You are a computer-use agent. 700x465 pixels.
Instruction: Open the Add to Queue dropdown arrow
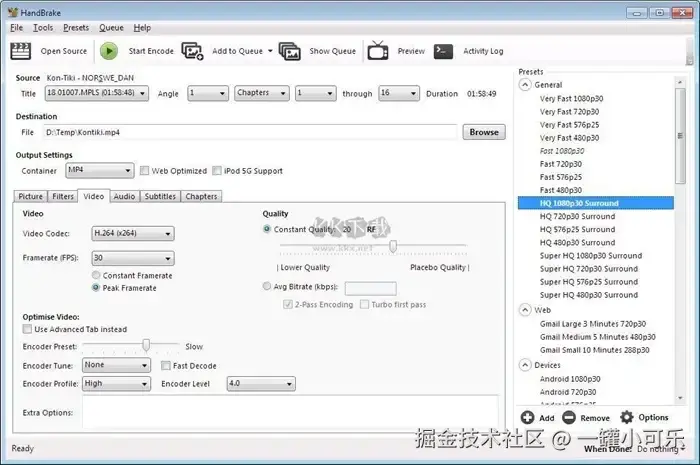tap(270, 51)
